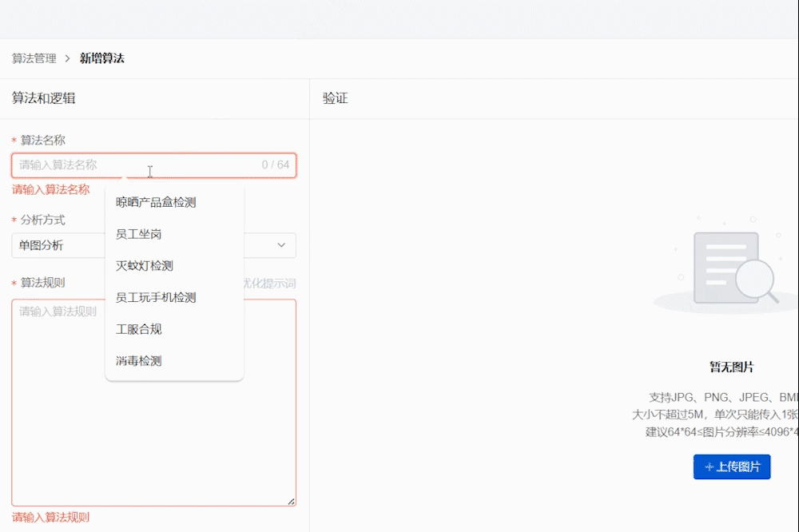Open the 算法管理 breadcrumb link

pyautogui.click(x=32, y=58)
